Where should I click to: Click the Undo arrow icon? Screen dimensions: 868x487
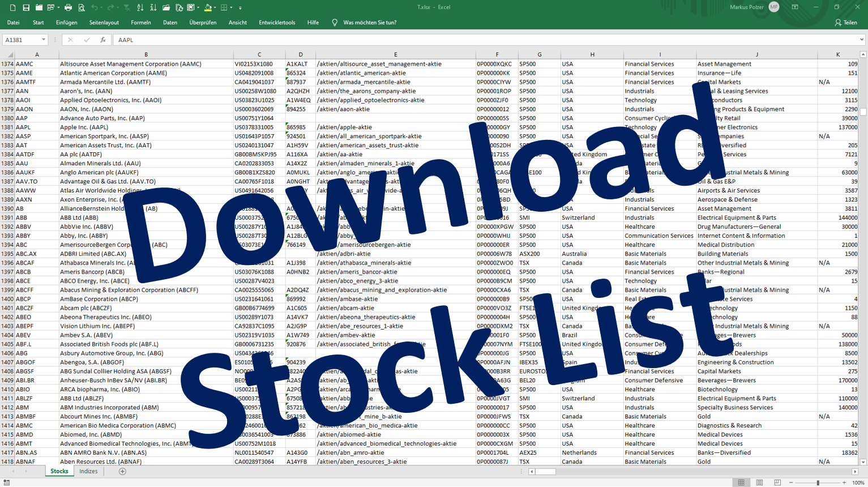(95, 7)
